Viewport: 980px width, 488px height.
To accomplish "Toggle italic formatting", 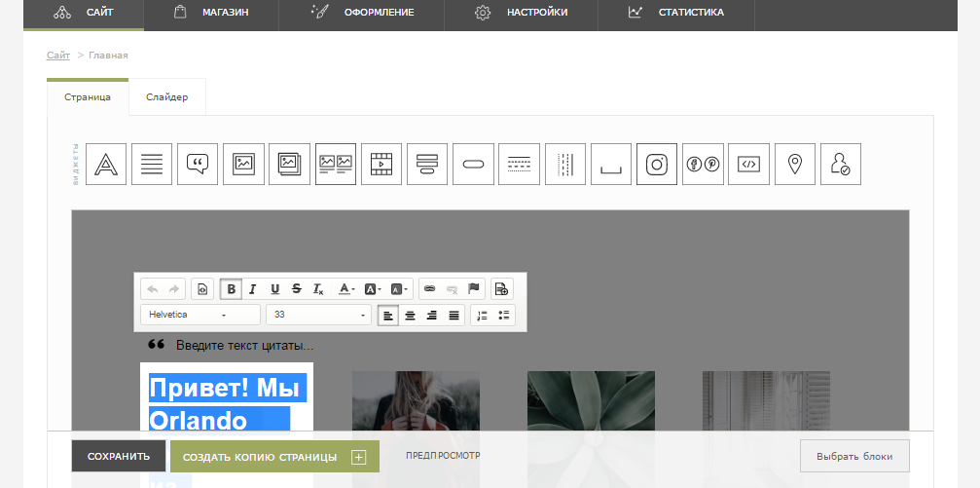I will pyautogui.click(x=252, y=289).
